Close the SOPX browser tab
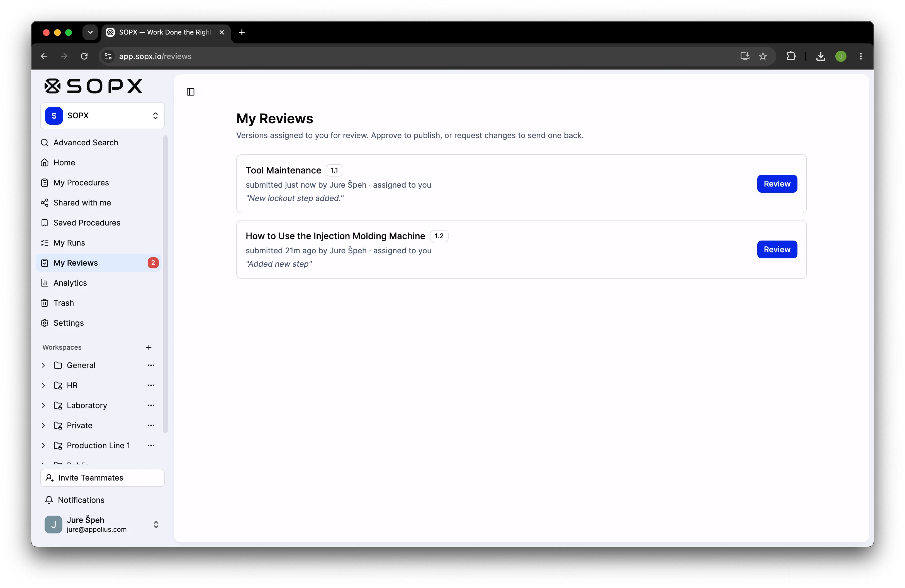Viewport: 905px width, 588px height. (222, 32)
